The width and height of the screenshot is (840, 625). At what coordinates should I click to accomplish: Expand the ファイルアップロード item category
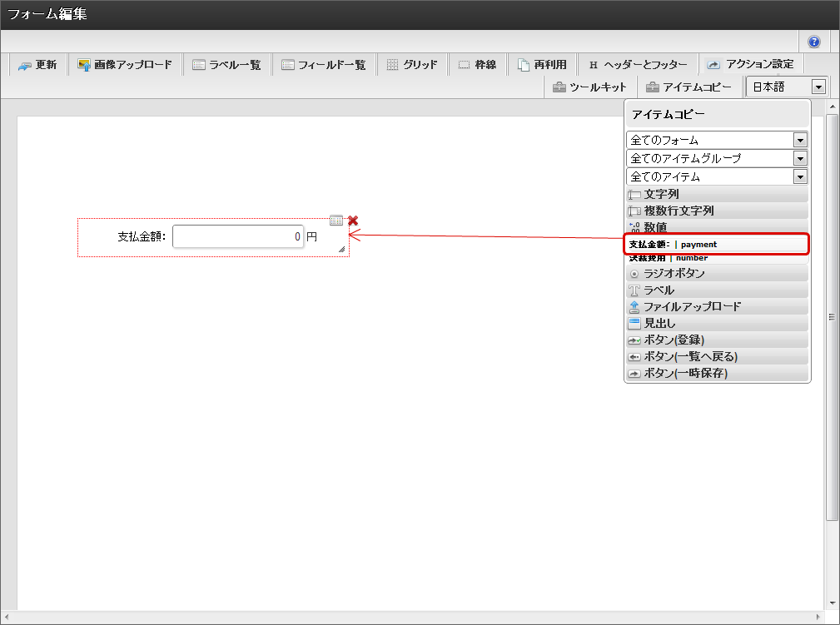pos(717,306)
